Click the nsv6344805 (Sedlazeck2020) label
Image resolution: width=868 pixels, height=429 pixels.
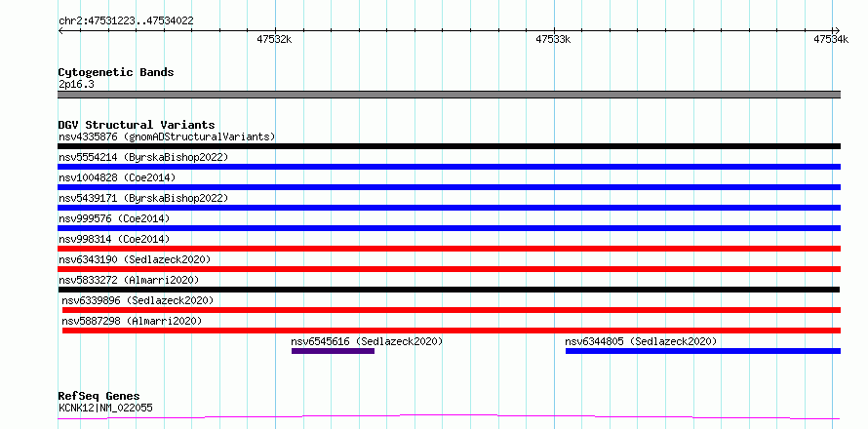click(x=641, y=341)
